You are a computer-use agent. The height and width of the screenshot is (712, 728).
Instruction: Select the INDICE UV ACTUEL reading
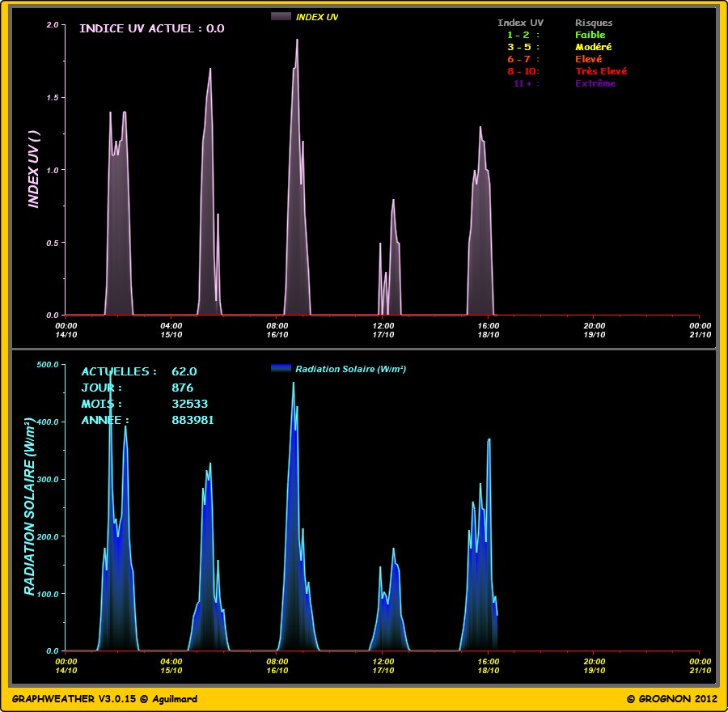click(x=151, y=28)
